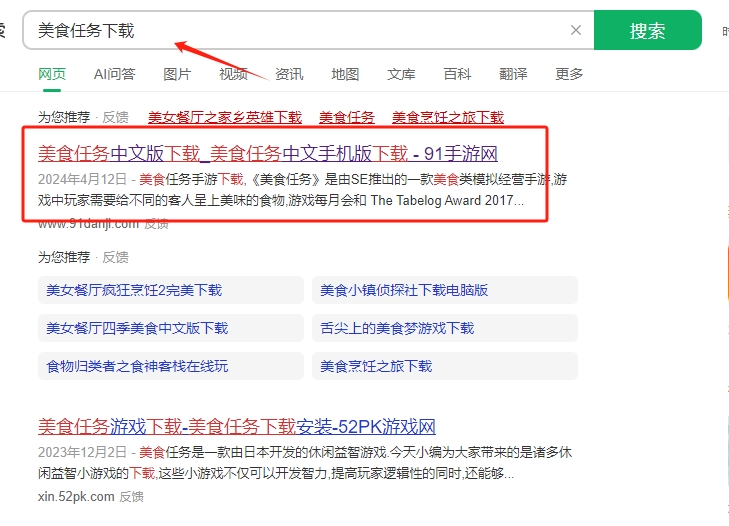Open the 图片 results tab
Screen dimensions: 729x526
coord(177,74)
